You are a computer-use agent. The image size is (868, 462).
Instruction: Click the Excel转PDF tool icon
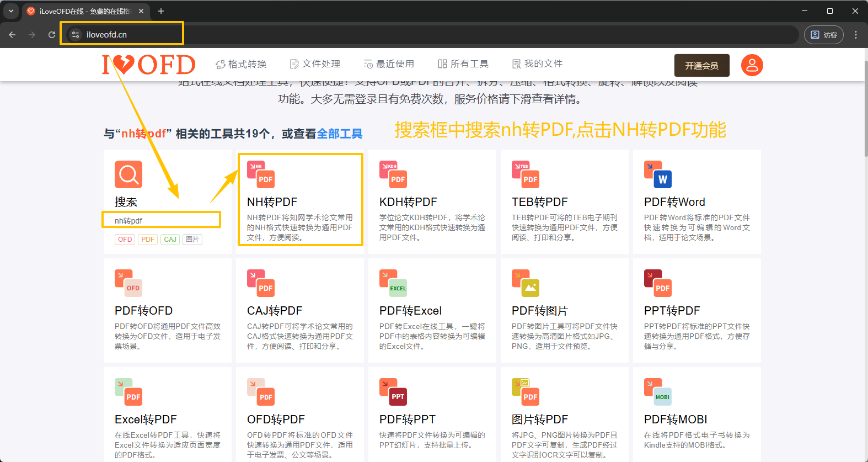[128, 392]
